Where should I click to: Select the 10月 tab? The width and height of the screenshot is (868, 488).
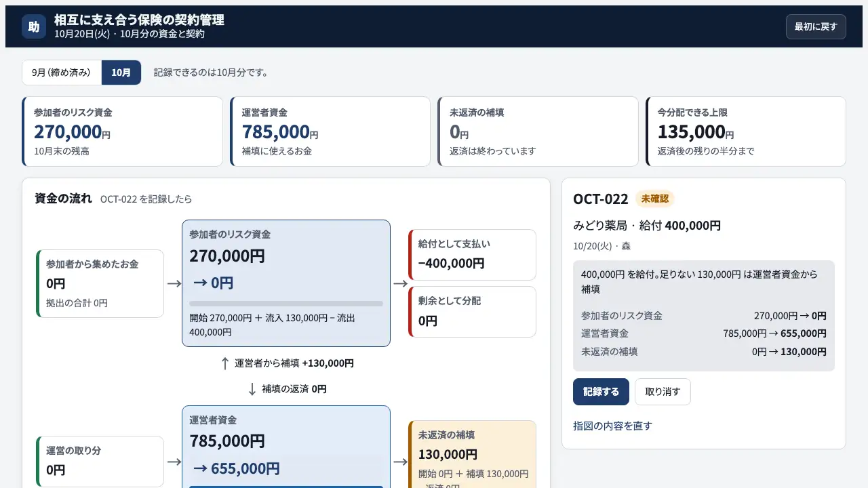[x=121, y=73]
